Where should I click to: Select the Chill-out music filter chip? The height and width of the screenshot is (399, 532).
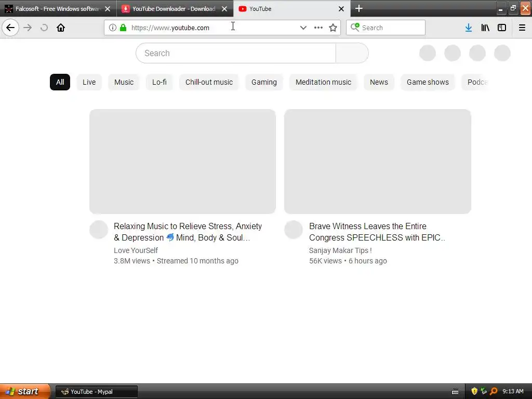209,82
